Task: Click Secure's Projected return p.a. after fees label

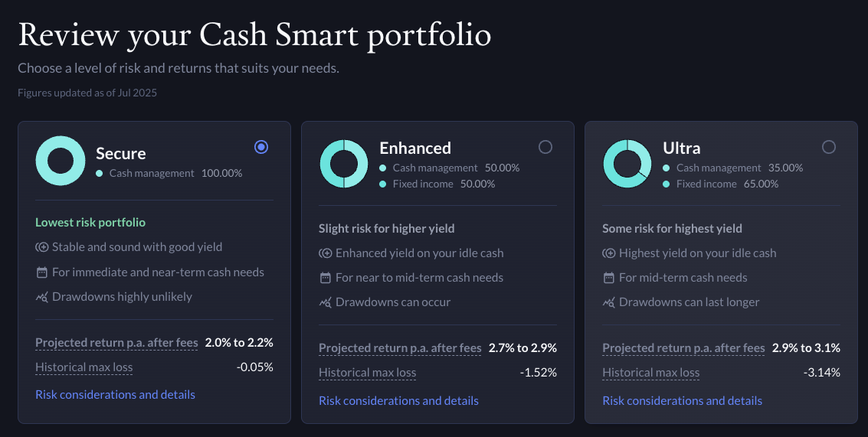Action: click(x=116, y=343)
